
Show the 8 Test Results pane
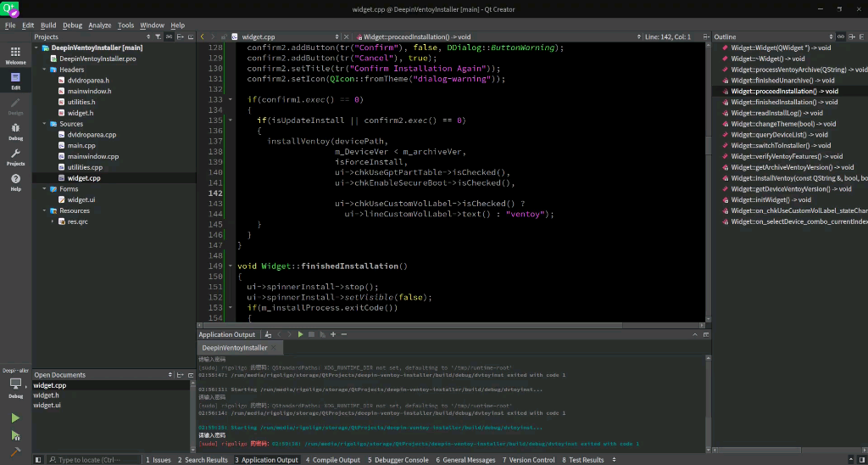click(x=583, y=460)
